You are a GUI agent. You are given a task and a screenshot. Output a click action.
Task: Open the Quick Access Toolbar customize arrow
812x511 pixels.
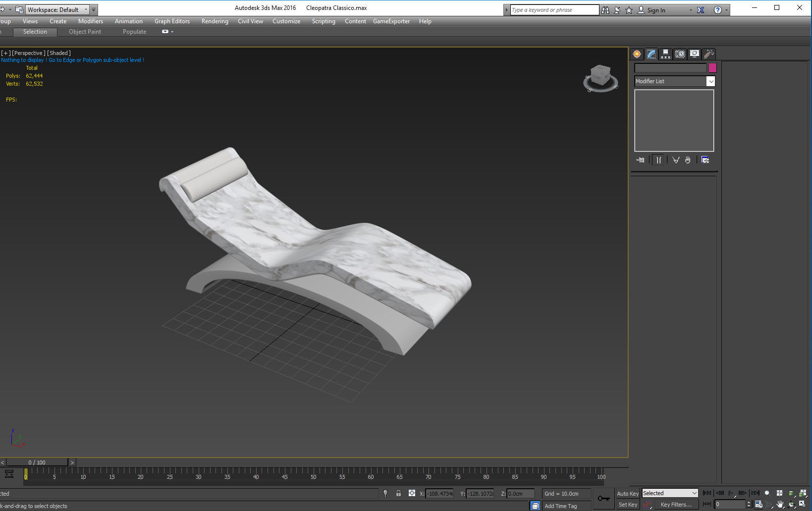94,9
